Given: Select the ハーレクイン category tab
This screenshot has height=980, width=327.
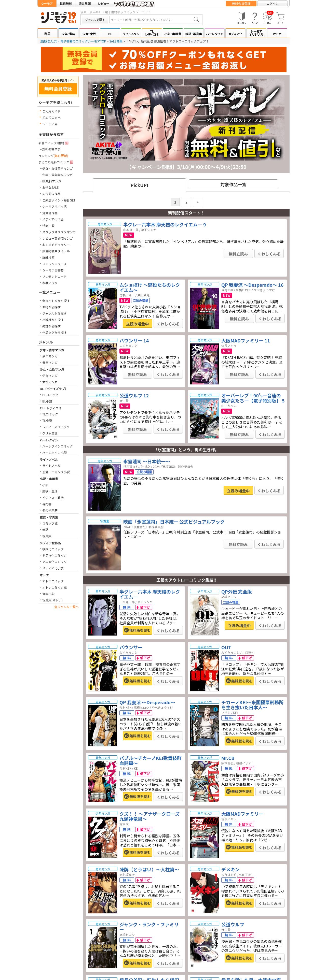Looking at the screenshot, I should click(x=214, y=34).
